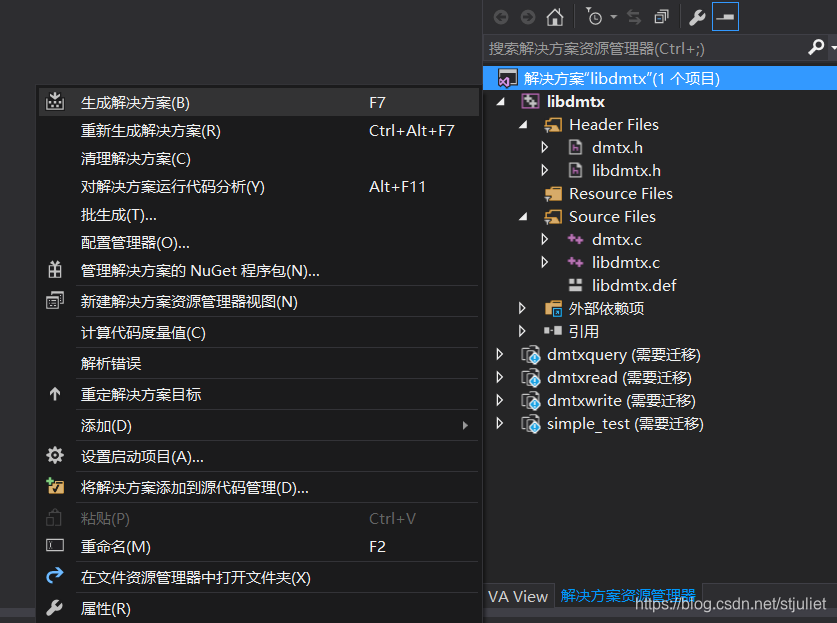This screenshot has height=623, width=837.
Task: Open Solution Explorer home view
Action: [x=556, y=16]
